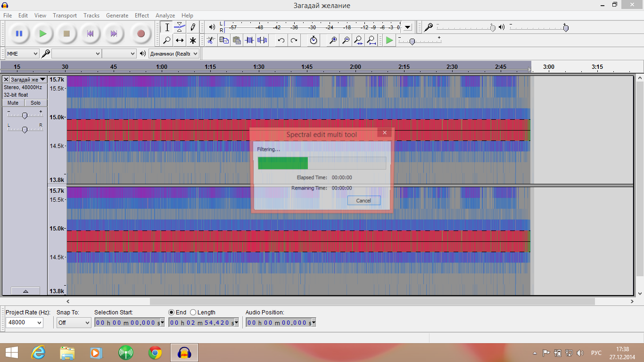Enable the Multi-tool mode
This screenshot has width=644, height=362.
point(193,40)
